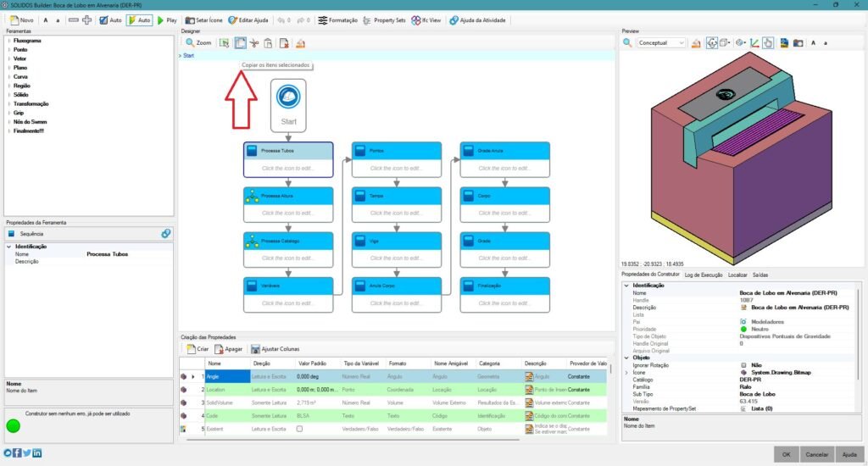Toggle the Existent row default value checkbox

click(x=298, y=430)
